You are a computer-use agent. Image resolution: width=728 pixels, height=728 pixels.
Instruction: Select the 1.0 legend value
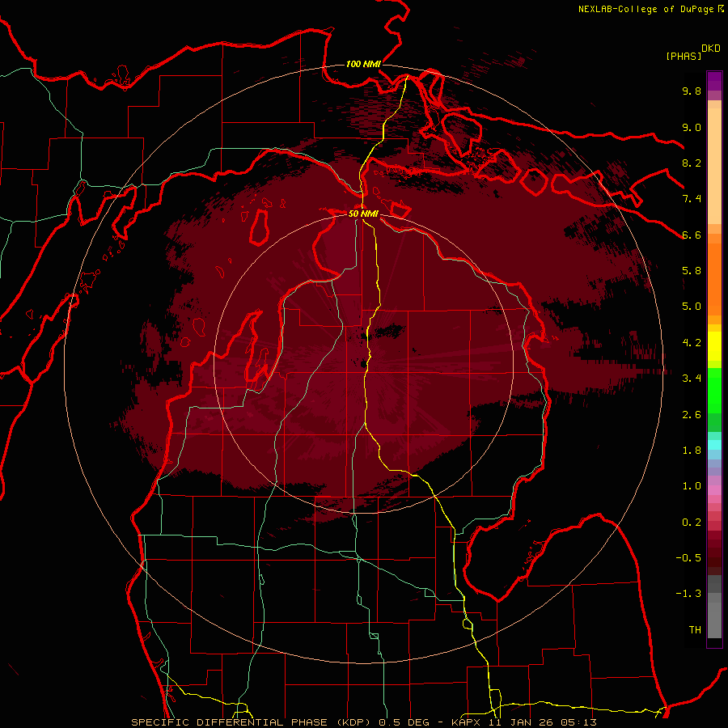[x=692, y=486]
